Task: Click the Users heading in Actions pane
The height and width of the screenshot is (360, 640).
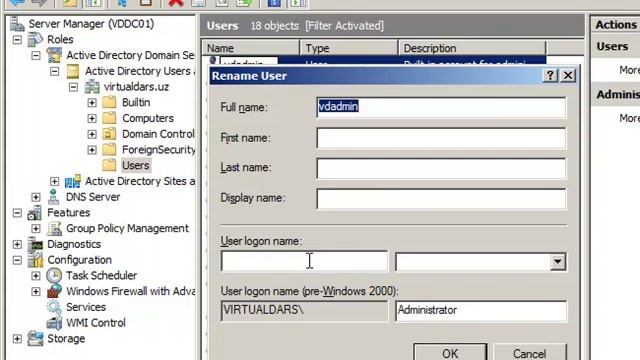Action: tap(612, 47)
